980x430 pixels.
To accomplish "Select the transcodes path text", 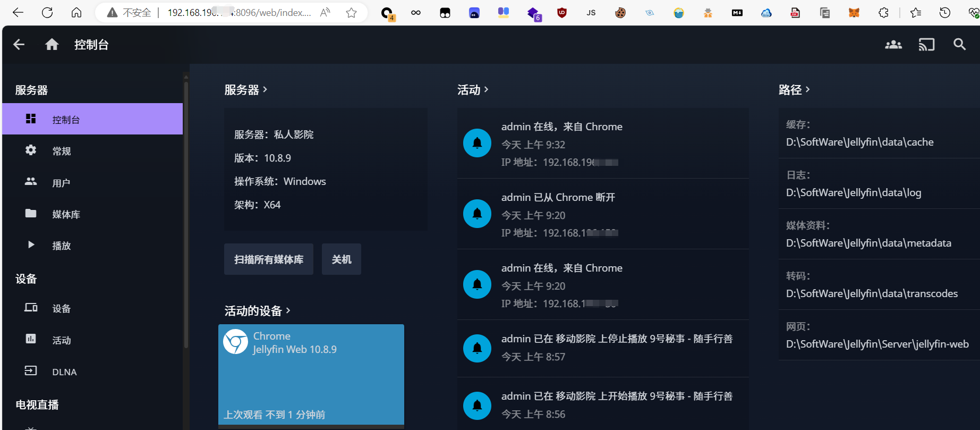I will 872,293.
